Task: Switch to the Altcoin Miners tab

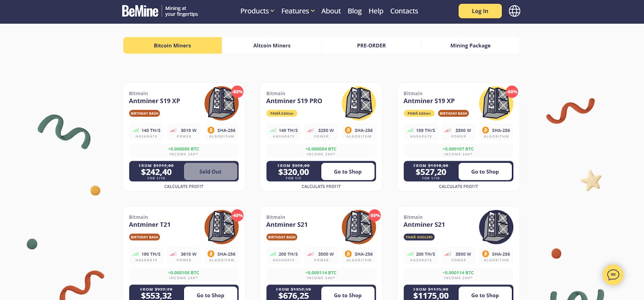Action: click(272, 46)
